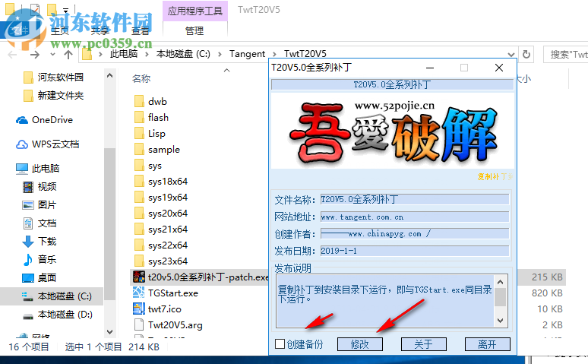Select the Lisp folder icon
The image size is (588, 364).
tap(139, 133)
